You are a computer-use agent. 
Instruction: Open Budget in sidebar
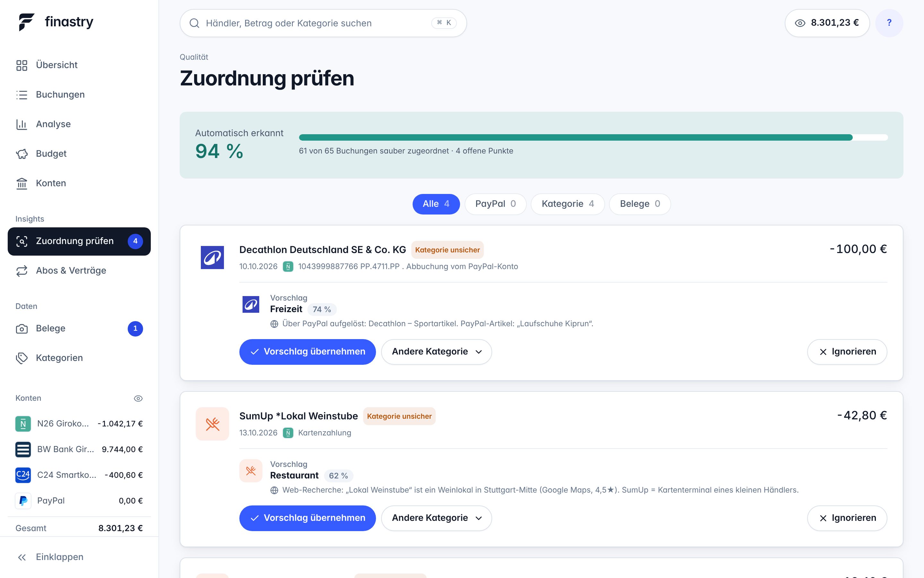79,154
